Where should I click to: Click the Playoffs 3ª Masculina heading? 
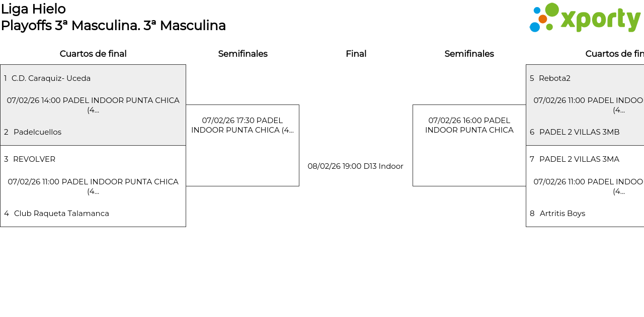pos(113,26)
